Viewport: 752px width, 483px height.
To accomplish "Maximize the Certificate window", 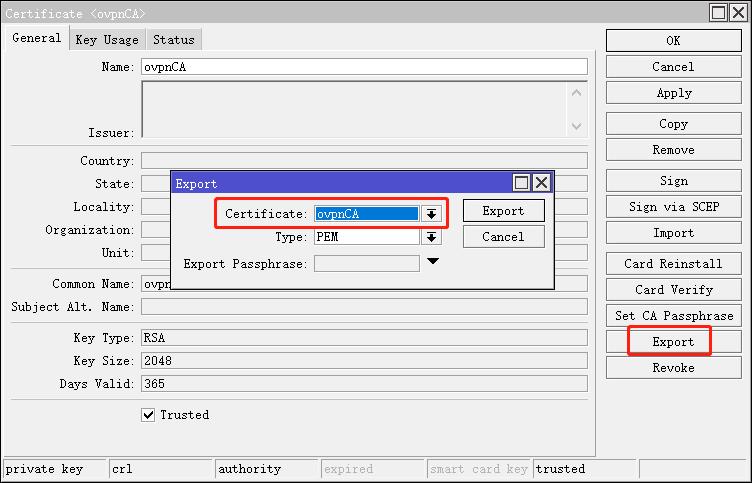I will [718, 12].
